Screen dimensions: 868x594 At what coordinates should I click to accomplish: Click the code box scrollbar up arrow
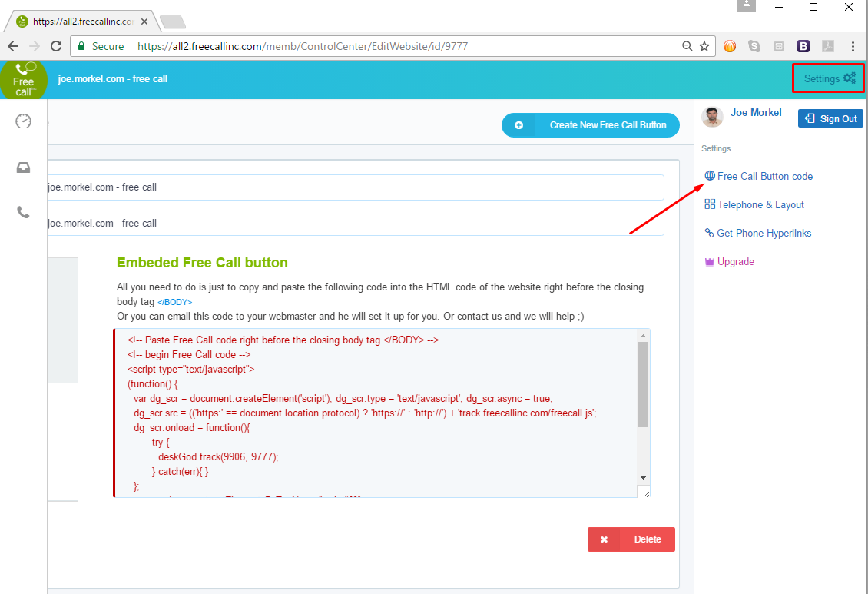[x=643, y=336]
